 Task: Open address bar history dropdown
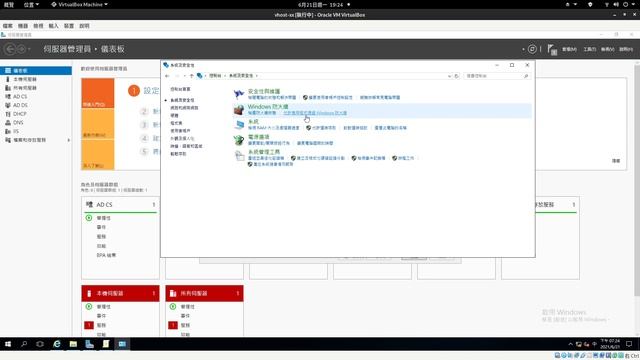(x=449, y=76)
